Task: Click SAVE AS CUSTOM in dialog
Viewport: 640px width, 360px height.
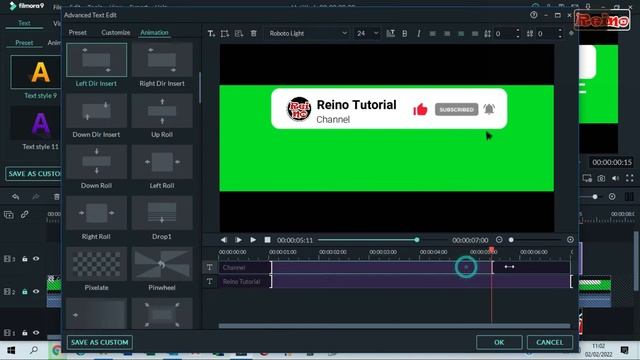Action: [x=100, y=342]
